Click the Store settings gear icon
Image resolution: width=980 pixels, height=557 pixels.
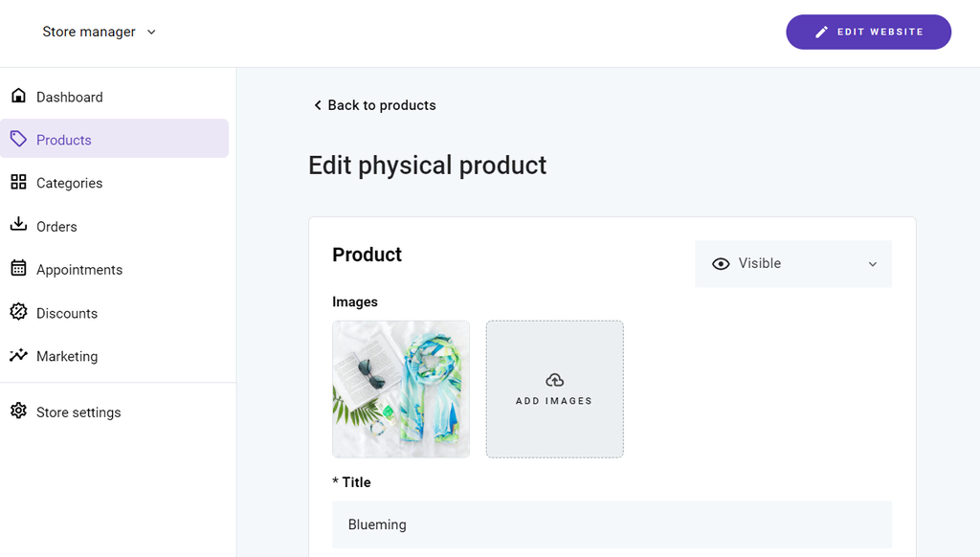coord(18,412)
